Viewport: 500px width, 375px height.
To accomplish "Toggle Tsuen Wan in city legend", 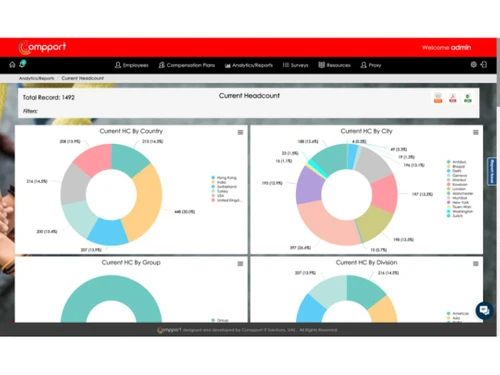I will point(459,207).
